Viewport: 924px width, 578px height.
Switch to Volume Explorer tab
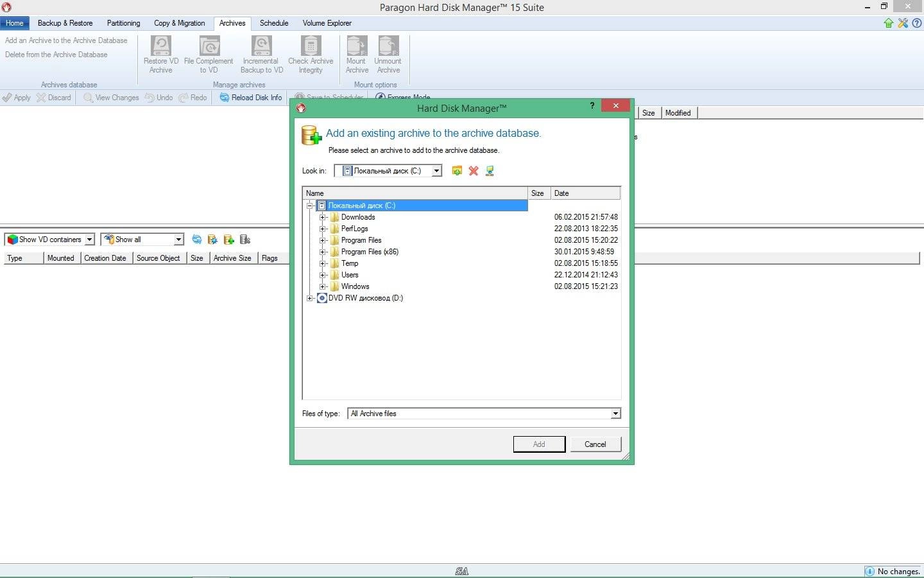click(327, 23)
